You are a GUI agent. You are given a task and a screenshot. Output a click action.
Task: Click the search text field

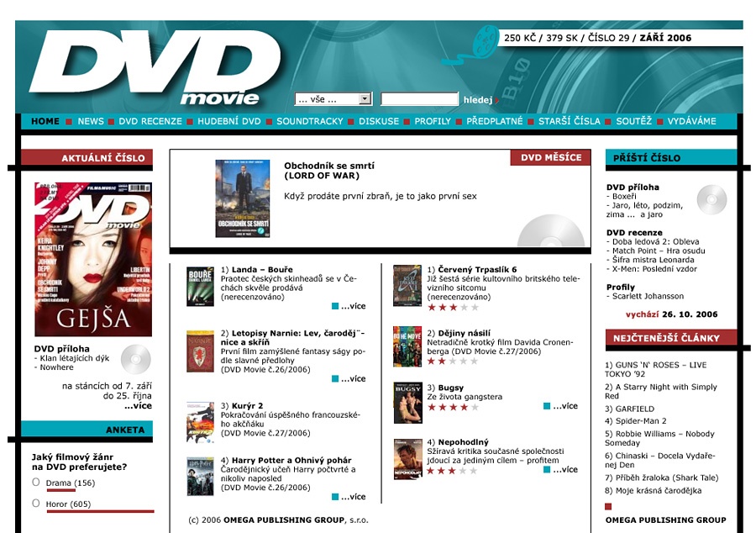[419, 99]
